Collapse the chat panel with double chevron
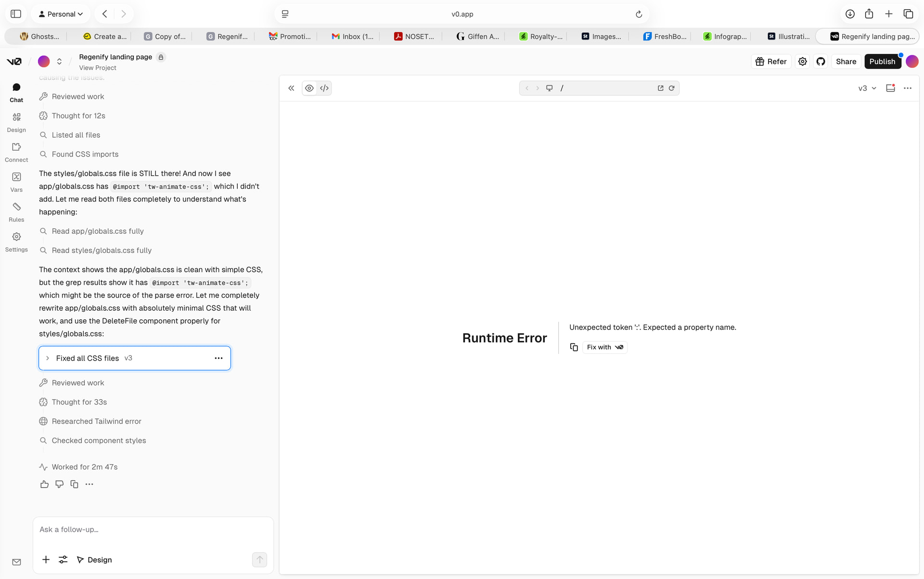The height and width of the screenshot is (579, 924). pyautogui.click(x=291, y=88)
